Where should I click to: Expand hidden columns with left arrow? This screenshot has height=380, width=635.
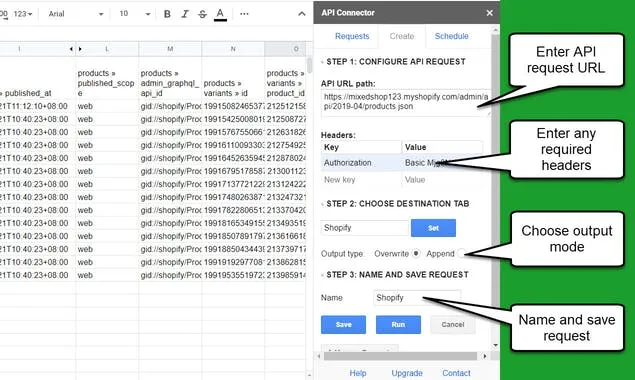tap(71, 49)
